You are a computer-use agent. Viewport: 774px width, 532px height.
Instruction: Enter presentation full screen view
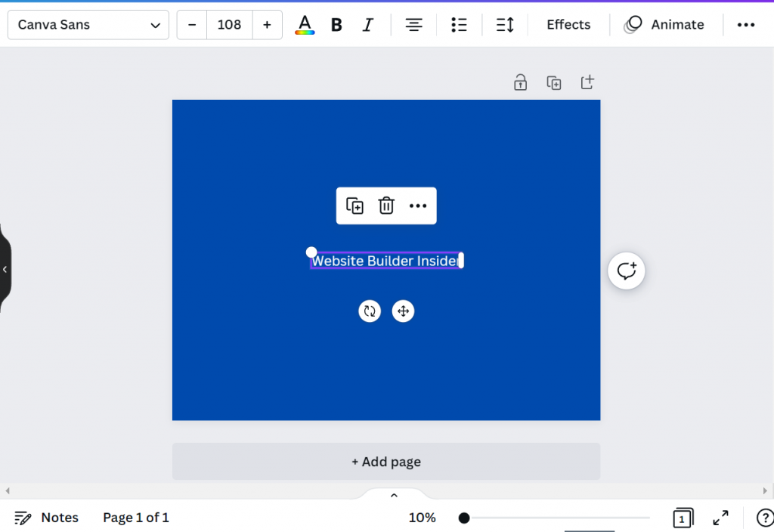coord(720,518)
